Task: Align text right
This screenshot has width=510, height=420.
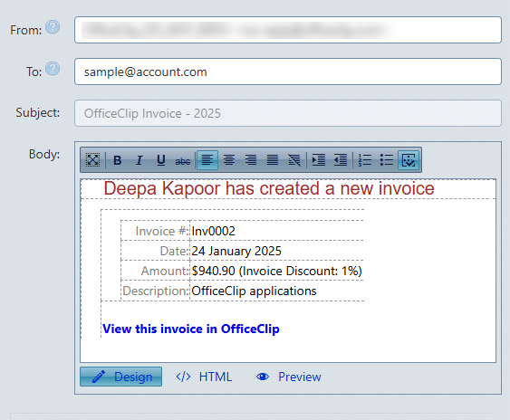Action: point(251,160)
